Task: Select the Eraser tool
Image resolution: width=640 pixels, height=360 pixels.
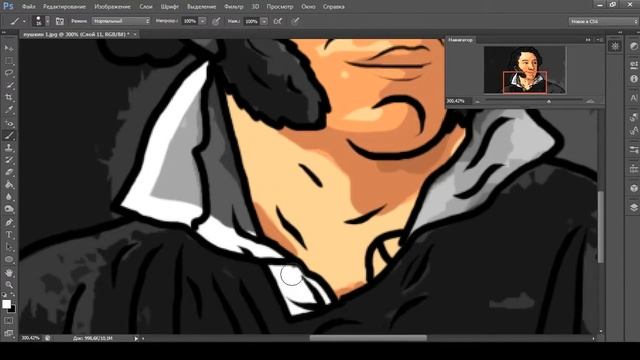Action: click(x=9, y=172)
